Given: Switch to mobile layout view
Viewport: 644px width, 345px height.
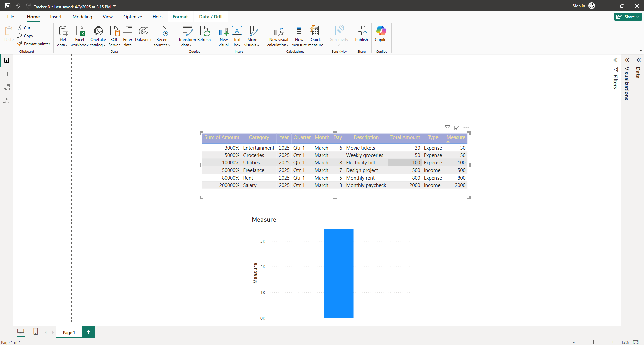Looking at the screenshot, I should 36,332.
